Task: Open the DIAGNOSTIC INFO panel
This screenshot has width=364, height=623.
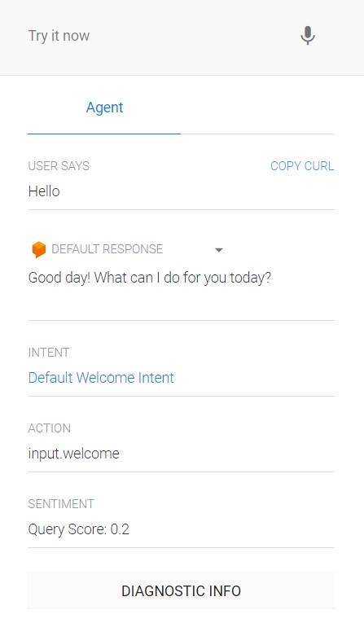Action: click(x=182, y=590)
